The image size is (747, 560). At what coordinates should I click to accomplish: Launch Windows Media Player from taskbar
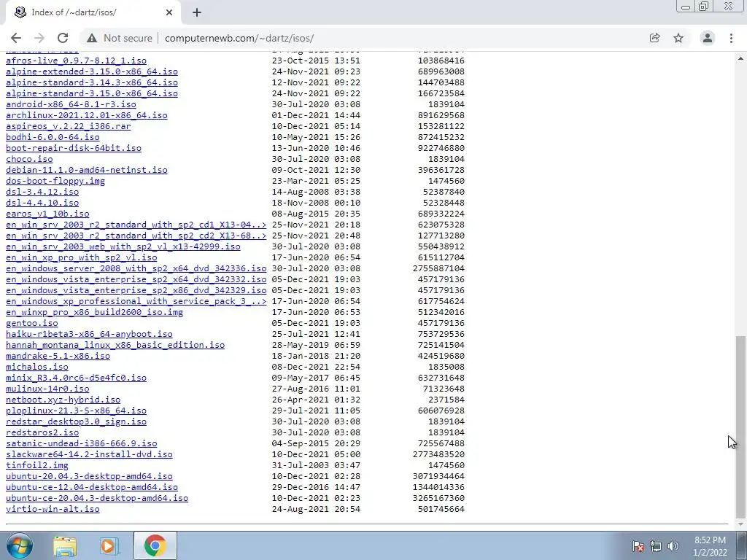pos(108,545)
